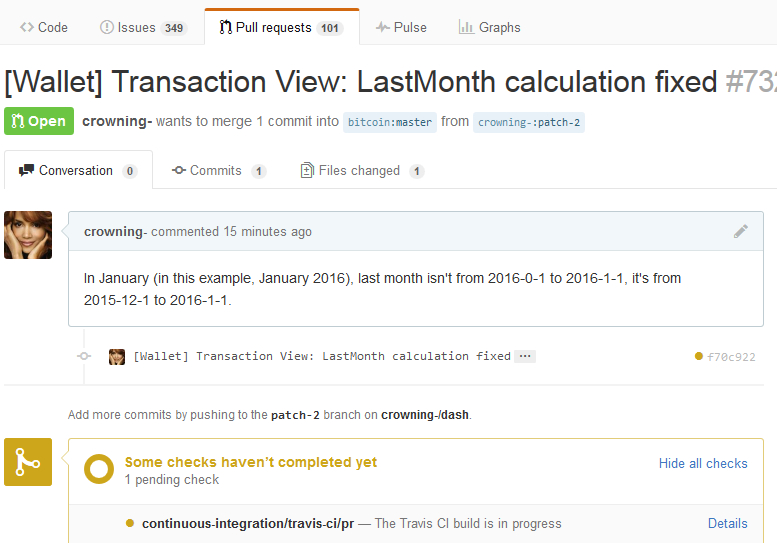The height and width of the screenshot is (543, 777).
Task: Click crowning- user avatar thumbnail
Action: click(x=28, y=235)
